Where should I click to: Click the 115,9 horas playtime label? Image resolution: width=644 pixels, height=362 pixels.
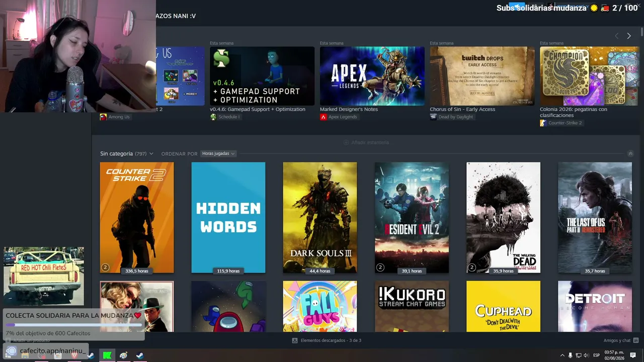[228, 271]
